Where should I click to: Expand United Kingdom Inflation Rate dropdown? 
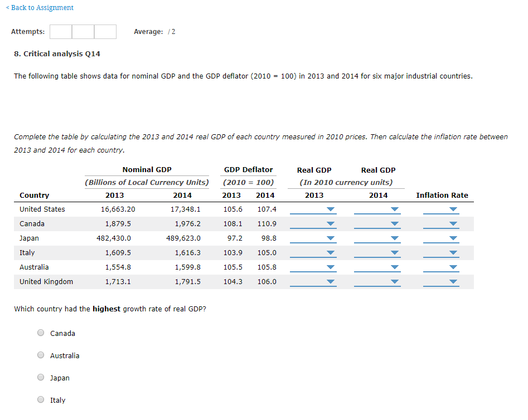442,282
